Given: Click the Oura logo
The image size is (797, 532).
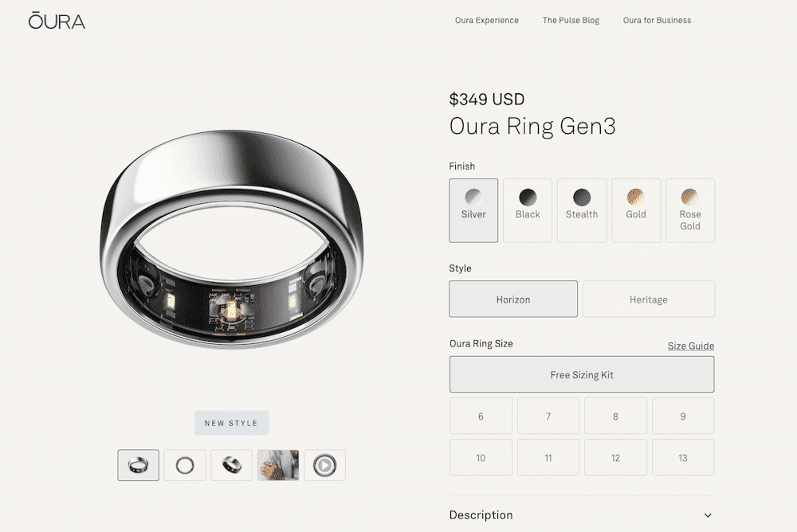Looking at the screenshot, I should 57,21.
